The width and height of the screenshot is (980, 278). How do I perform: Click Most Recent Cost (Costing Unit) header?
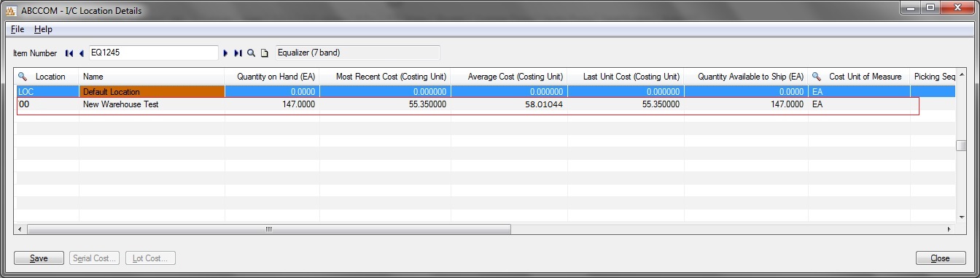[385, 77]
